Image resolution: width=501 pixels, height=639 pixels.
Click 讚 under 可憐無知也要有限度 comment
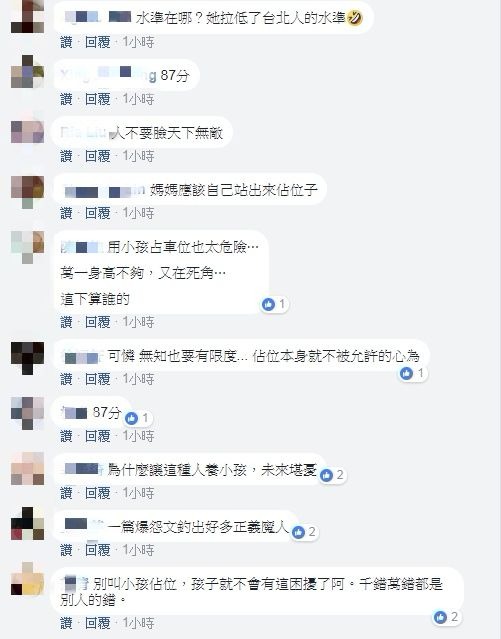[66, 379]
